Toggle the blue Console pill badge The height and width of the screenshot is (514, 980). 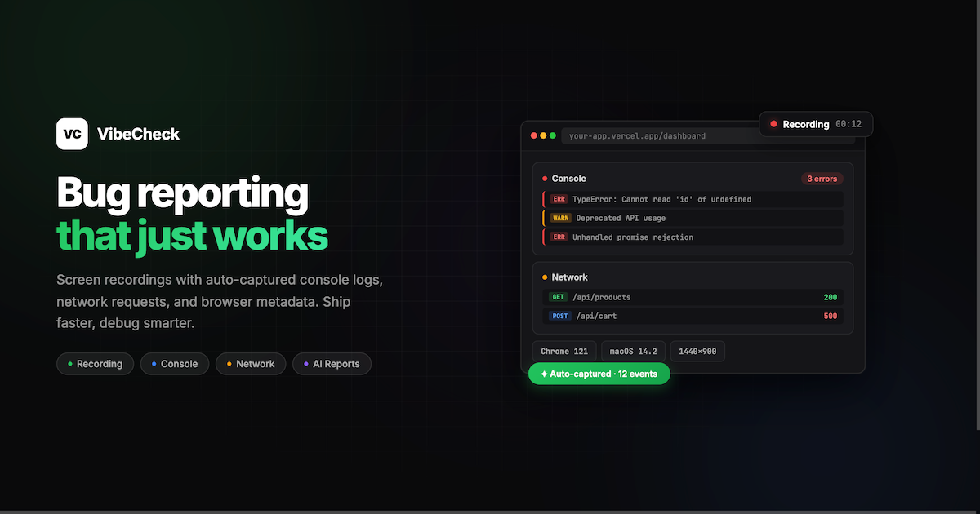(x=174, y=364)
